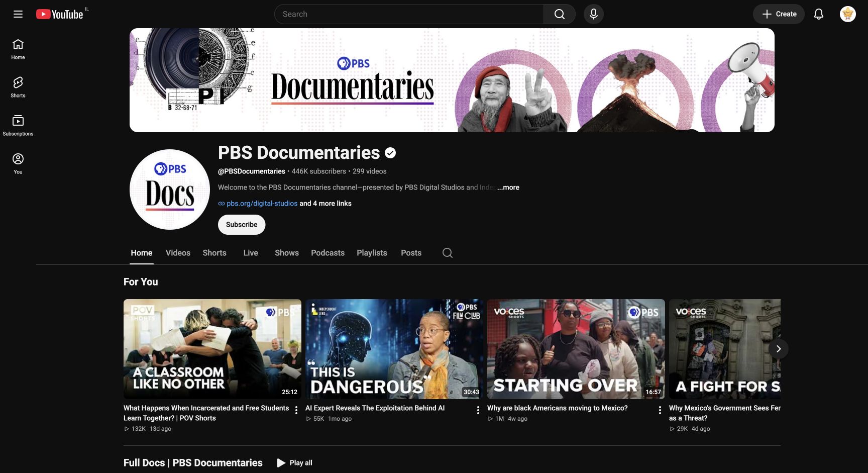
Task: Open the You section in sidebar
Action: (18, 164)
